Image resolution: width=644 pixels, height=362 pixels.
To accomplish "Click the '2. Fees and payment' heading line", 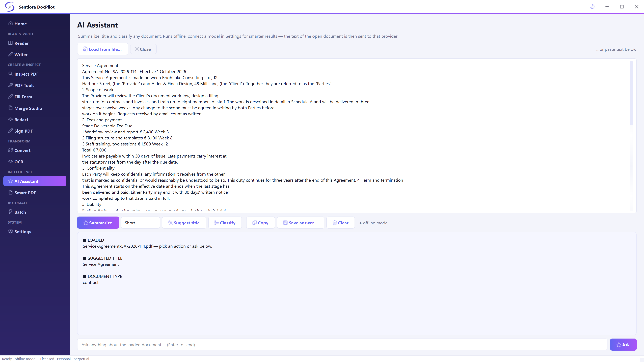I will (x=102, y=120).
